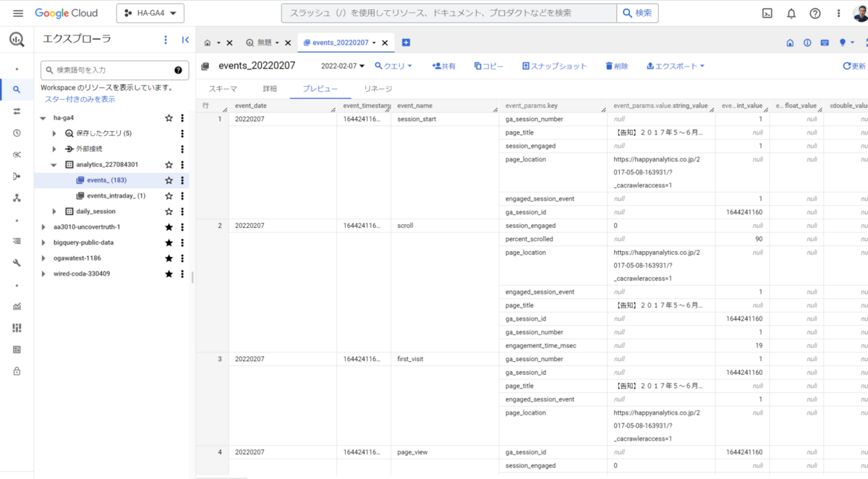This screenshot has height=479, width=868.
Task: Click the スター付きのみを表示 link
Action: [x=80, y=99]
